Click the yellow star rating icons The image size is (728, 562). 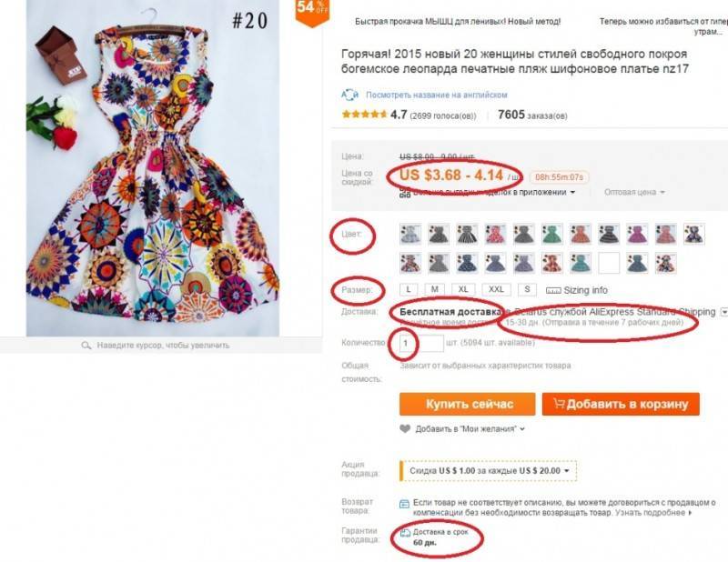click(363, 115)
